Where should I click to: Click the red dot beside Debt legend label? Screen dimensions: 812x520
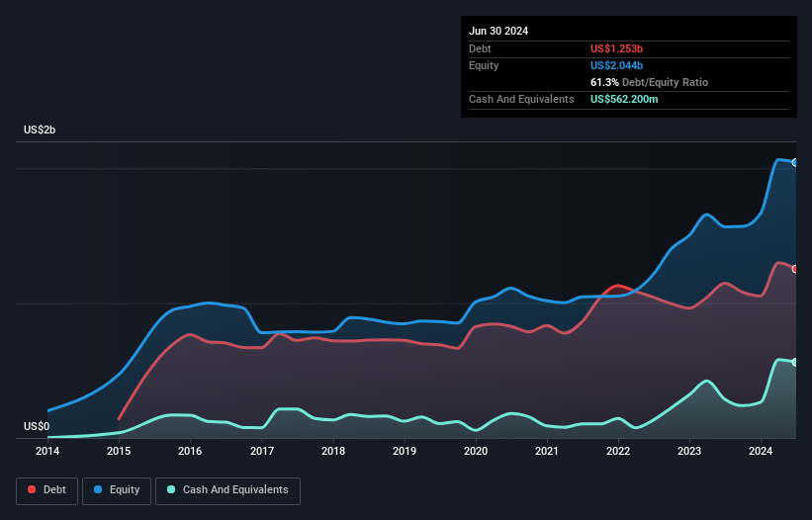pos(34,490)
